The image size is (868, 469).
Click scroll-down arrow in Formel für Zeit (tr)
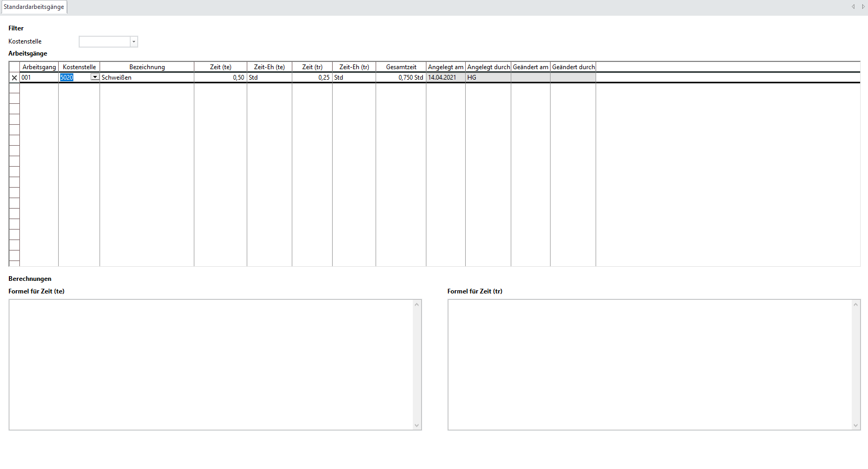click(x=856, y=426)
